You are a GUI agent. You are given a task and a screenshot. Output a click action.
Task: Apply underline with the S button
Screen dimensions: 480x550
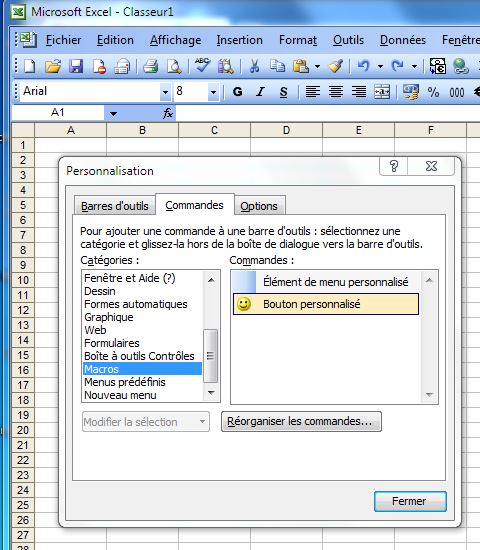(284, 92)
